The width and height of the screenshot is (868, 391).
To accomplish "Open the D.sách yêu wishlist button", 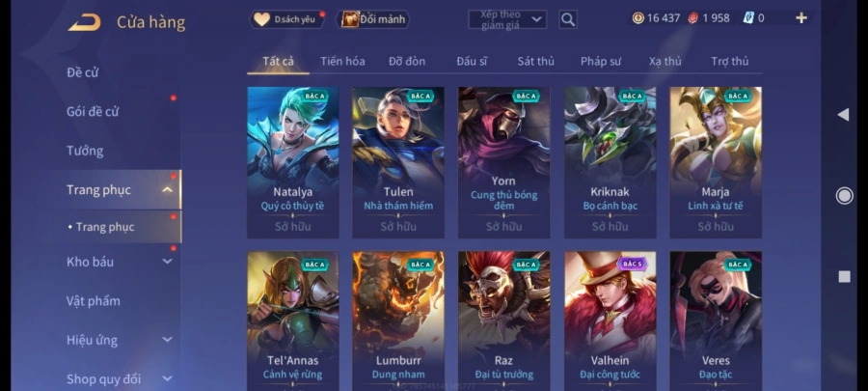I will (287, 19).
